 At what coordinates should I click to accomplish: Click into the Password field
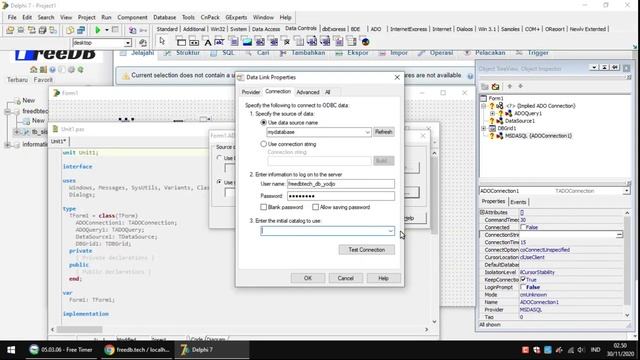[x=341, y=196]
